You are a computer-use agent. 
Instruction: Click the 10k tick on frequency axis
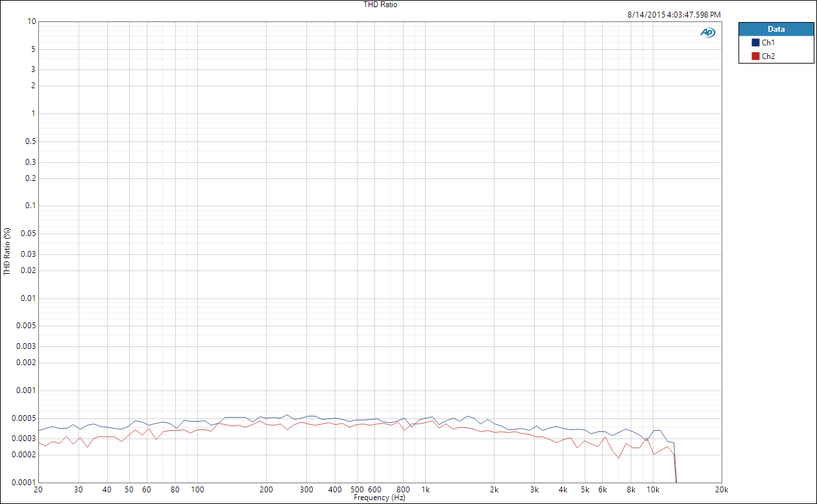[653, 490]
